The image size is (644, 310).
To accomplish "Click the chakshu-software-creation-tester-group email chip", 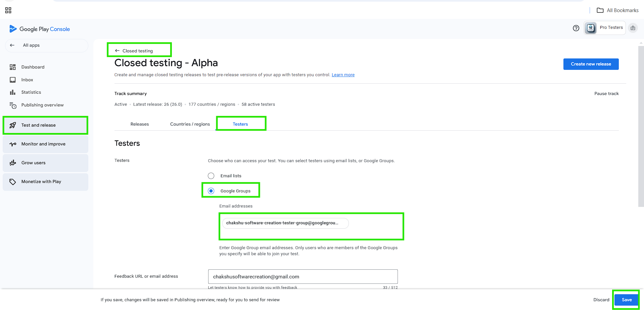I will tap(285, 223).
